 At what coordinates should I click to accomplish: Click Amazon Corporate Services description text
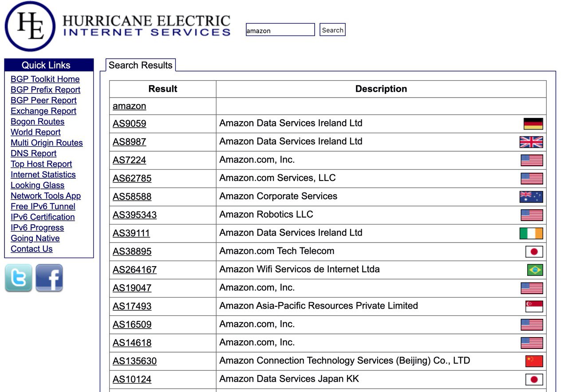[x=278, y=196]
